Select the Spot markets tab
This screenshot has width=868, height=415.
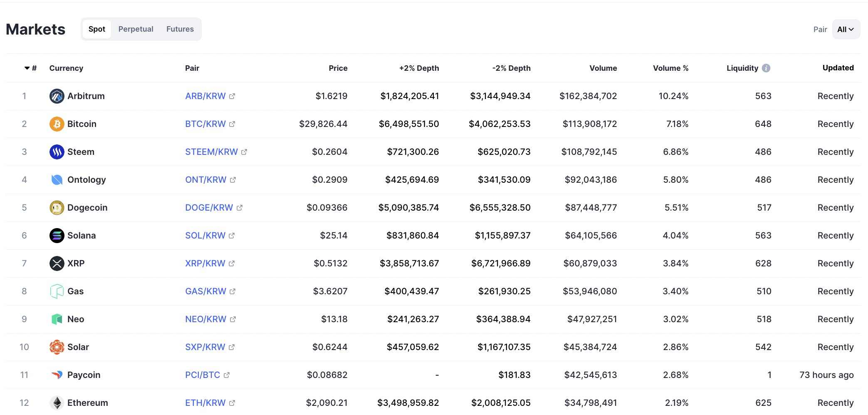(x=96, y=29)
